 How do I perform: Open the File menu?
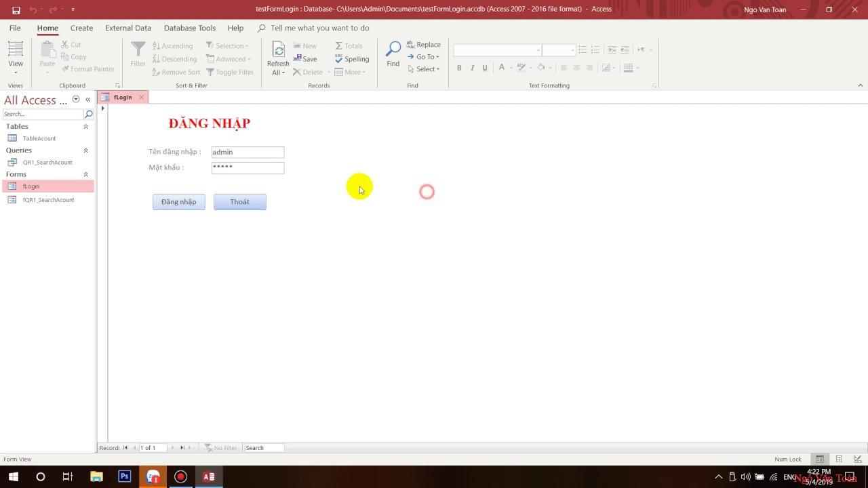point(15,28)
